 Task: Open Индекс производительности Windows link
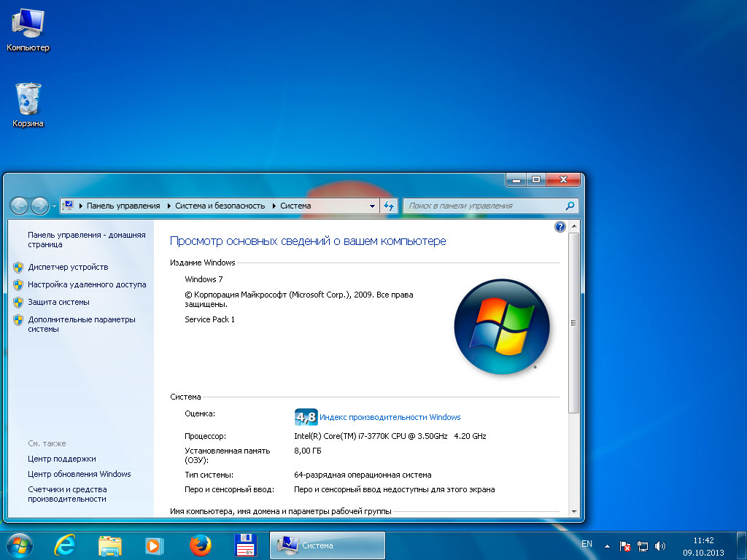click(390, 417)
